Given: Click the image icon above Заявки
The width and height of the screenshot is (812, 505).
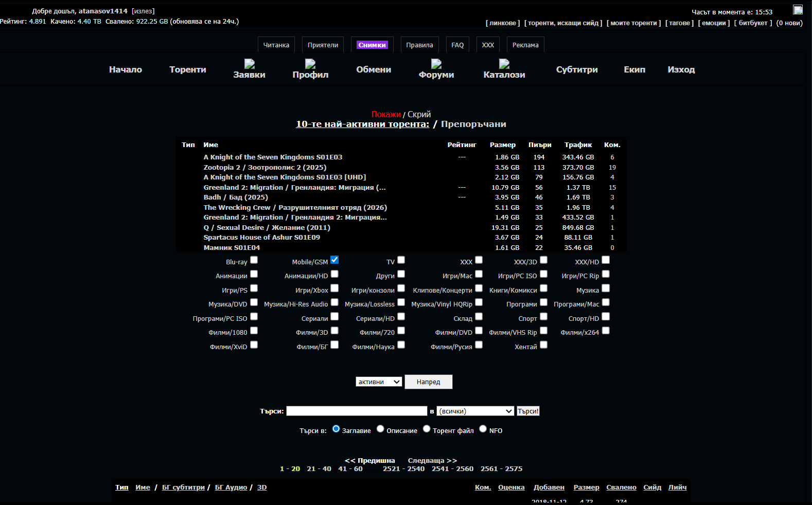Looking at the screenshot, I should point(250,64).
